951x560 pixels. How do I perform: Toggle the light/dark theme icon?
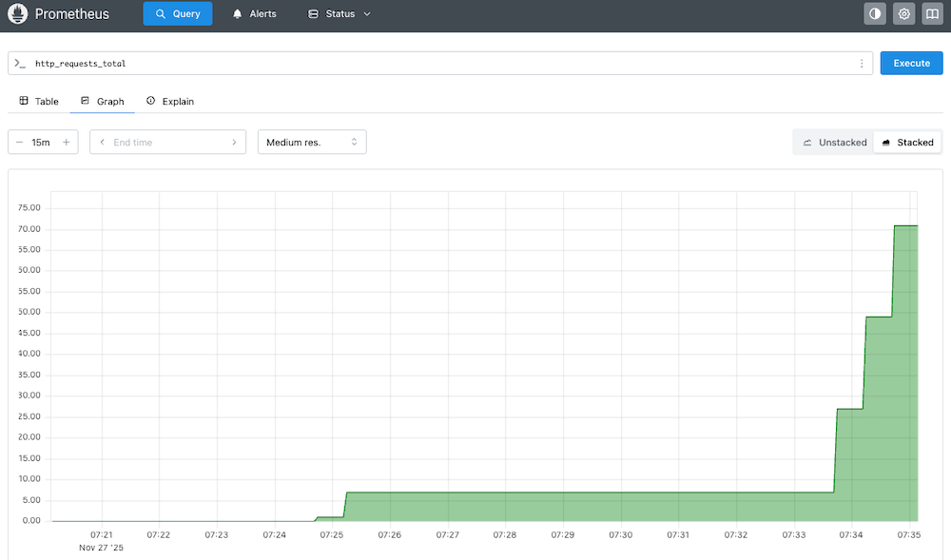[x=875, y=14]
